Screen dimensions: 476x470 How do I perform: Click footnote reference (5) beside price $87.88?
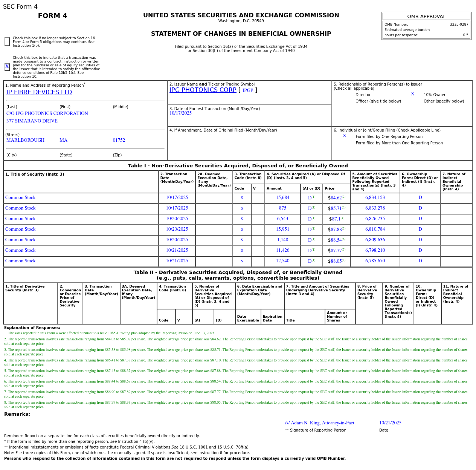click(343, 228)
